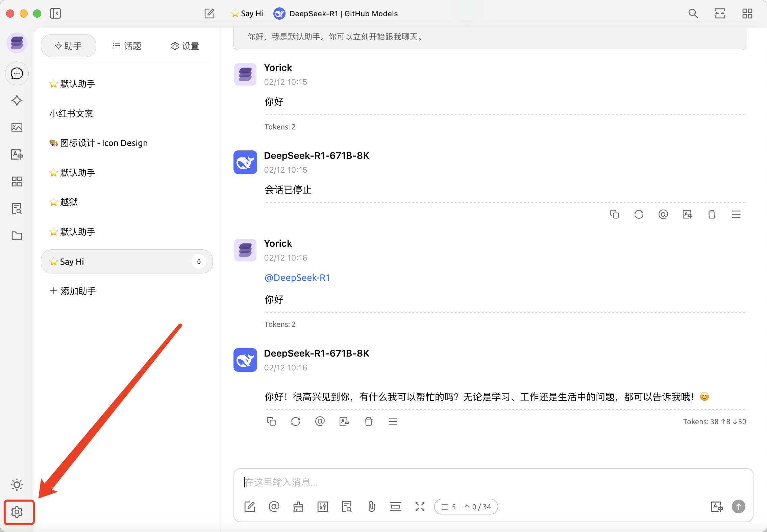Open the knowledge base icon in the sidebar
767x532 pixels.
pos(17,209)
